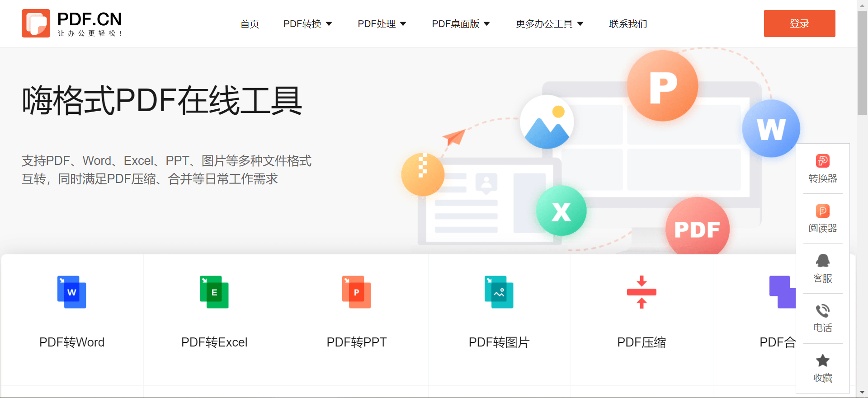The image size is (868, 398).
Task: Click the 收藏 sidebar text
Action: [x=823, y=378]
